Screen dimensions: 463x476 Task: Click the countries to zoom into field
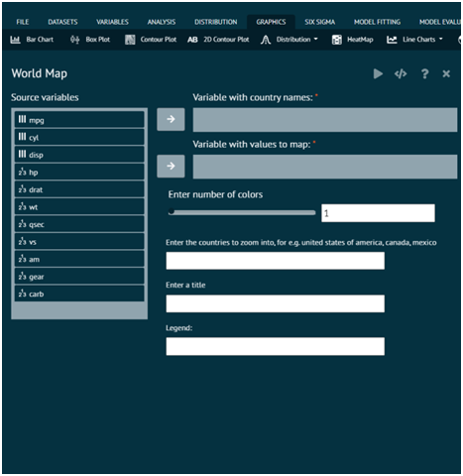coord(275,261)
